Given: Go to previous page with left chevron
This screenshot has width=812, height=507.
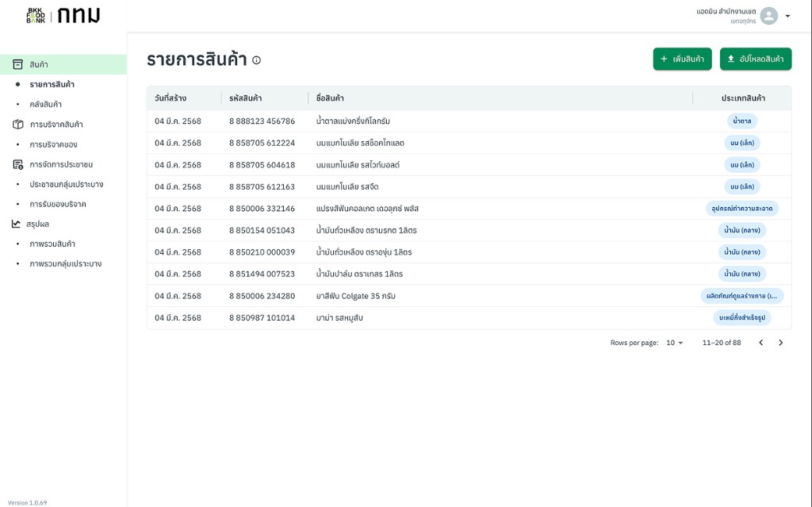Looking at the screenshot, I should [x=760, y=343].
